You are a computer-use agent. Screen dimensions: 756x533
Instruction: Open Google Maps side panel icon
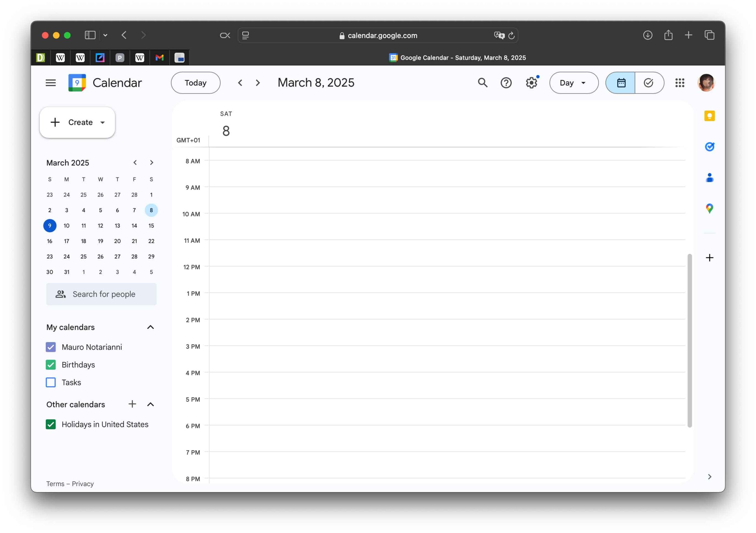[709, 209]
